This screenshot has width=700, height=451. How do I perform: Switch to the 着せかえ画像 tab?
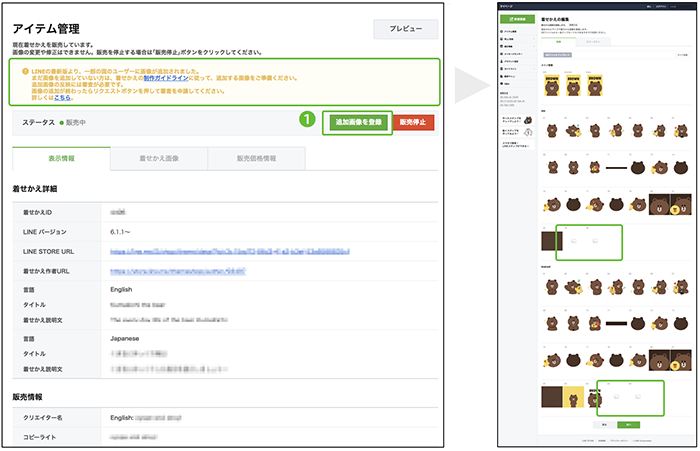[x=159, y=159]
